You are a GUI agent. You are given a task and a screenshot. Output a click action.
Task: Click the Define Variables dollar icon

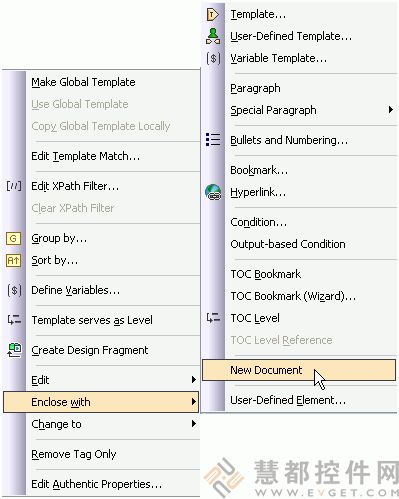tap(14, 290)
